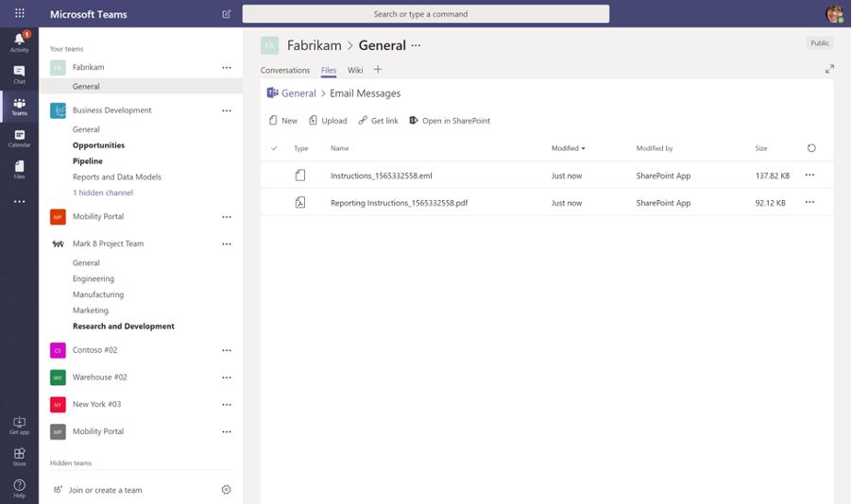852x504 pixels.
Task: Click the Fabrikam team avatar in header
Action: (x=269, y=45)
